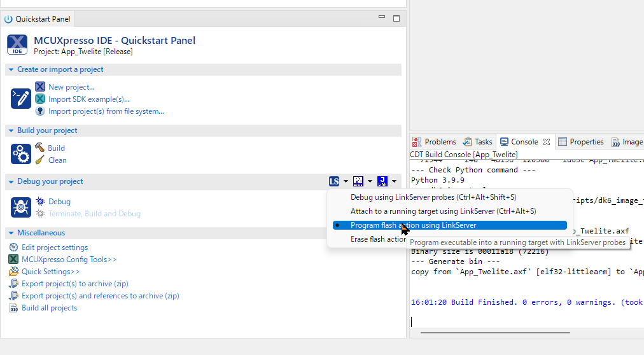Select Program flash action using LinkServer
644x355 pixels.
[x=413, y=225]
